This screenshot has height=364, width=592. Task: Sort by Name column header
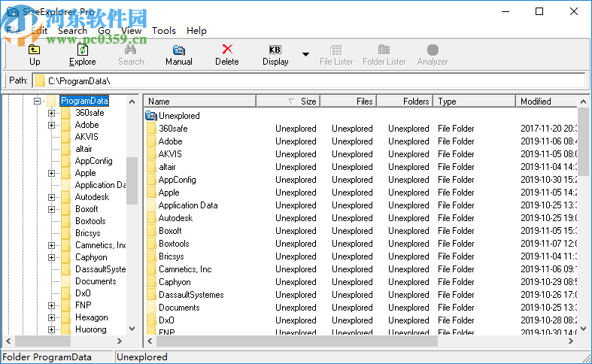pyautogui.click(x=200, y=102)
